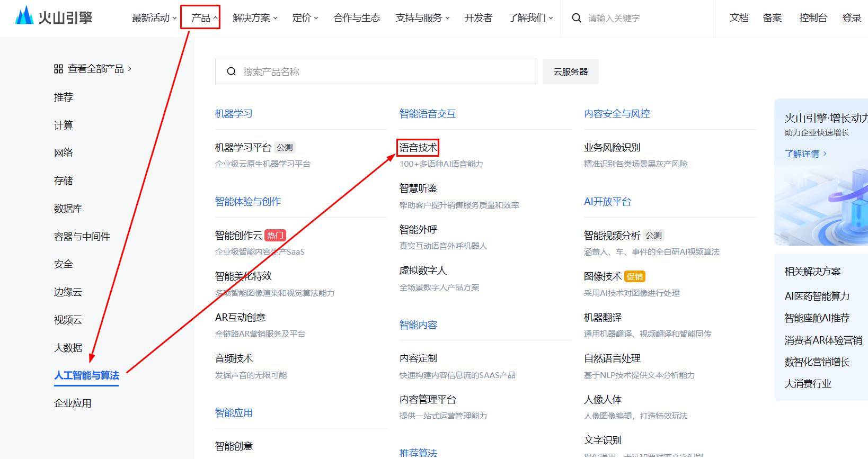Open 内容管理平台 product
Screen dimensions: 868x459
pos(428,399)
